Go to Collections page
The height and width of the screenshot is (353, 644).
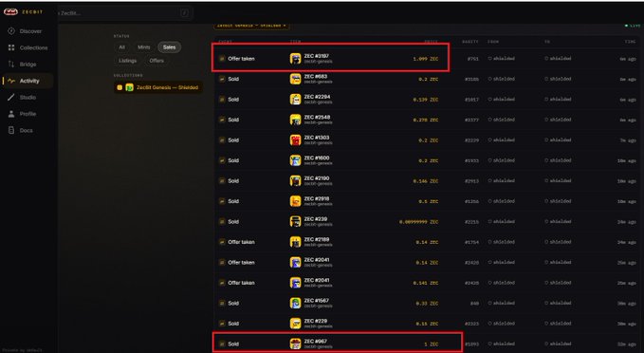(34, 47)
